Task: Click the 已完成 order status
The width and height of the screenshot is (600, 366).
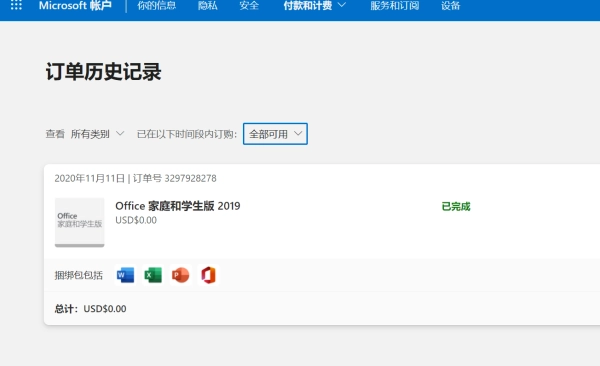Action: tap(456, 207)
